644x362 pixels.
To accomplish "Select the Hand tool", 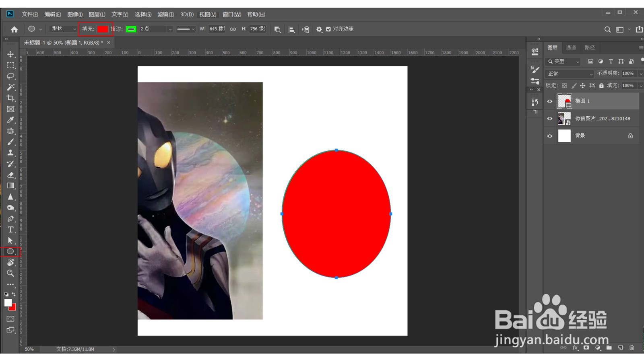I will coord(10,262).
